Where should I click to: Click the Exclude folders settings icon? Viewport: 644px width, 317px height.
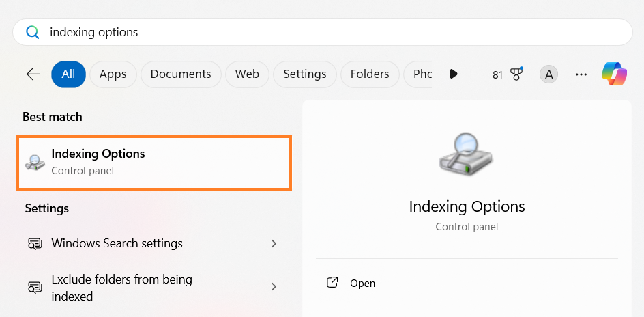point(35,287)
